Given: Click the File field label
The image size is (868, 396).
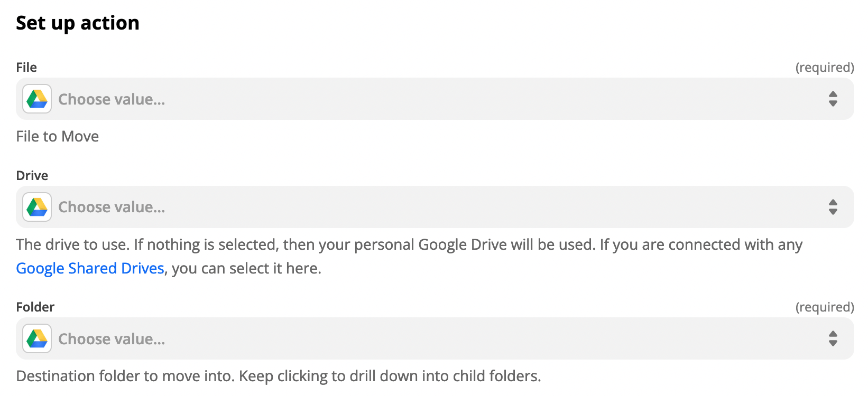Looking at the screenshot, I should click(x=26, y=68).
